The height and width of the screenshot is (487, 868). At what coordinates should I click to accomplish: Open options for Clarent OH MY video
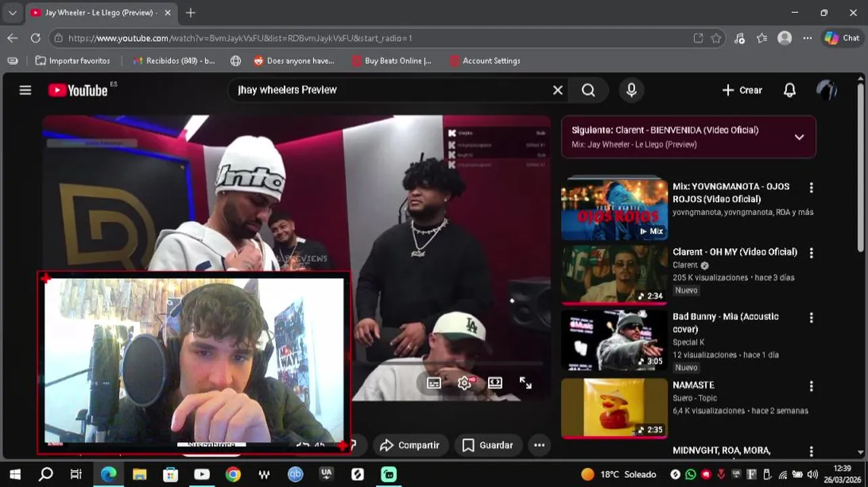click(x=811, y=253)
